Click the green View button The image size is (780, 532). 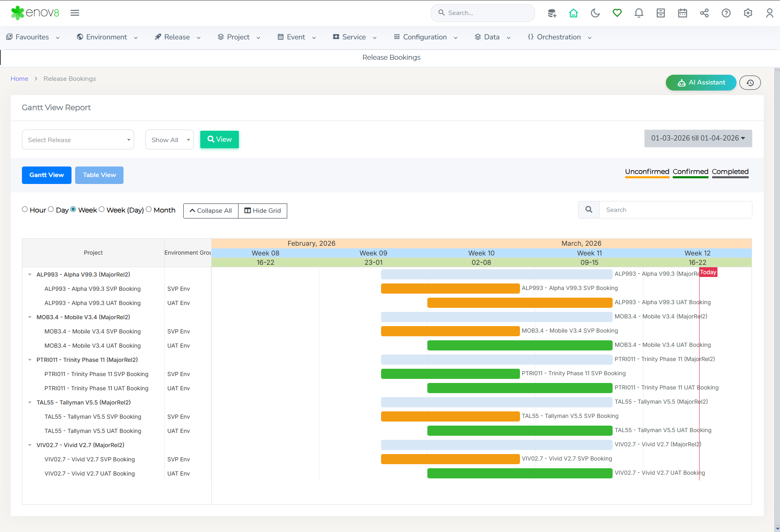tap(219, 139)
